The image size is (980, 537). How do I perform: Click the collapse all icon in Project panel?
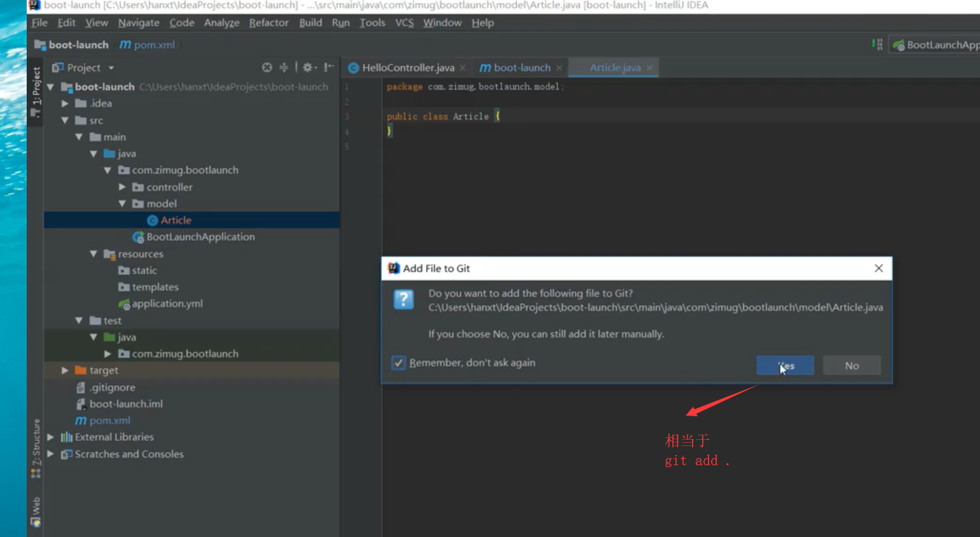pyautogui.click(x=284, y=67)
